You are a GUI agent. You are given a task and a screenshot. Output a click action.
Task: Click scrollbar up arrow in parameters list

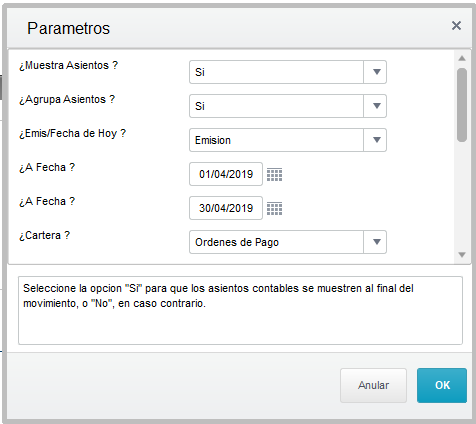coord(462,58)
